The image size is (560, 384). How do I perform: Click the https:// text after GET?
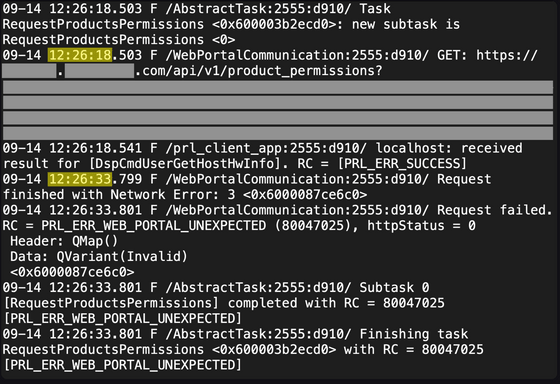[506, 55]
